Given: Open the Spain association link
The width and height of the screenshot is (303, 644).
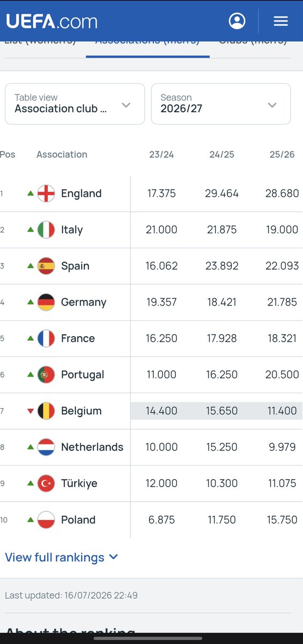Looking at the screenshot, I should point(75,266).
